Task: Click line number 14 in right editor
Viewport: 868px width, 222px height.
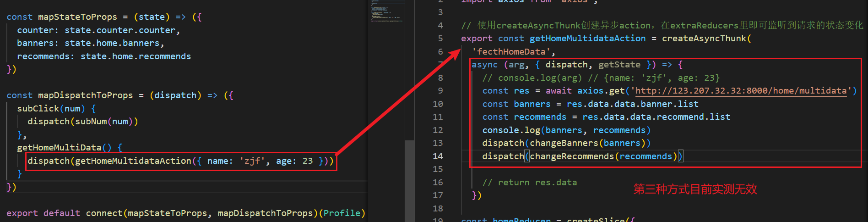Action: point(438,156)
